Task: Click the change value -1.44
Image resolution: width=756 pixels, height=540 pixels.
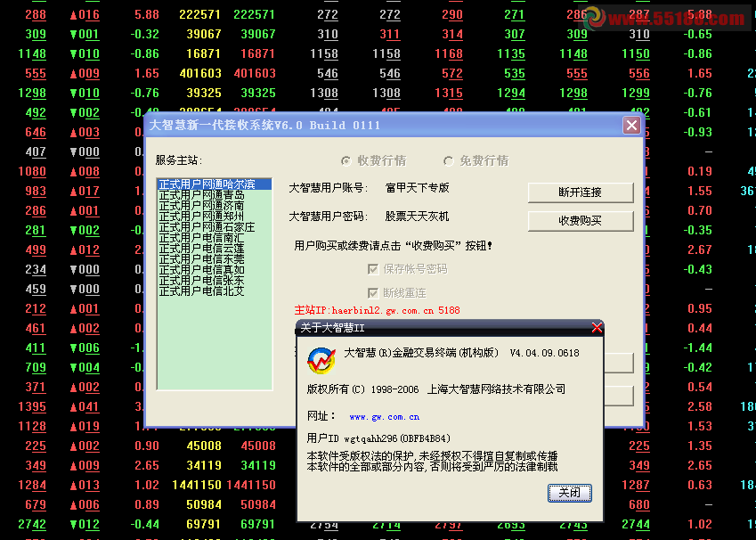Action: 697,348
